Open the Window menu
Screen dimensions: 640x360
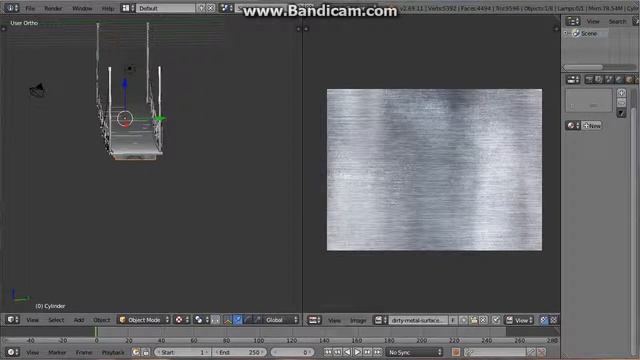(x=82, y=9)
